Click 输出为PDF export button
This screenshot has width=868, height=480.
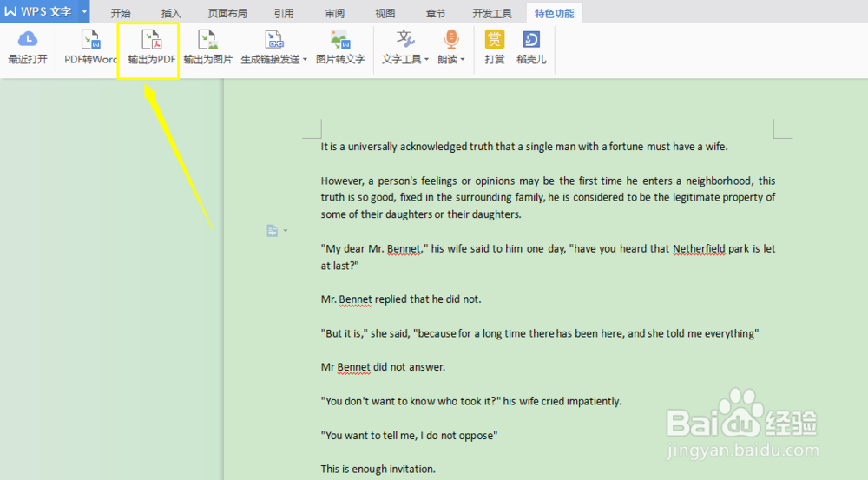(x=151, y=48)
